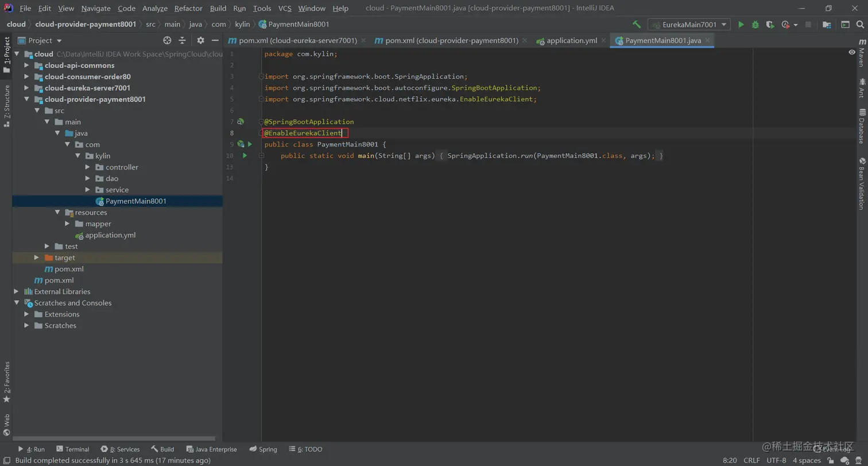Click the Profiler run icon
The width and height of the screenshot is (868, 466).
[x=785, y=25]
